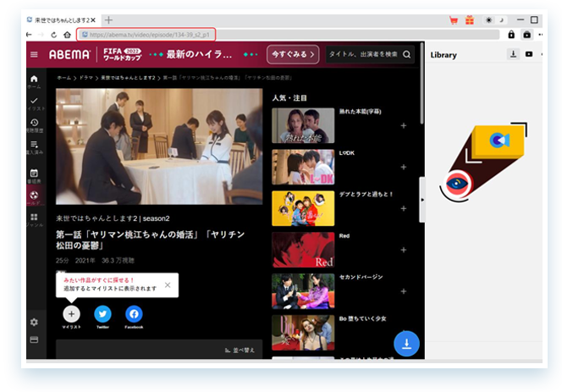
Task: Click season2 series title text
Action: point(113,218)
